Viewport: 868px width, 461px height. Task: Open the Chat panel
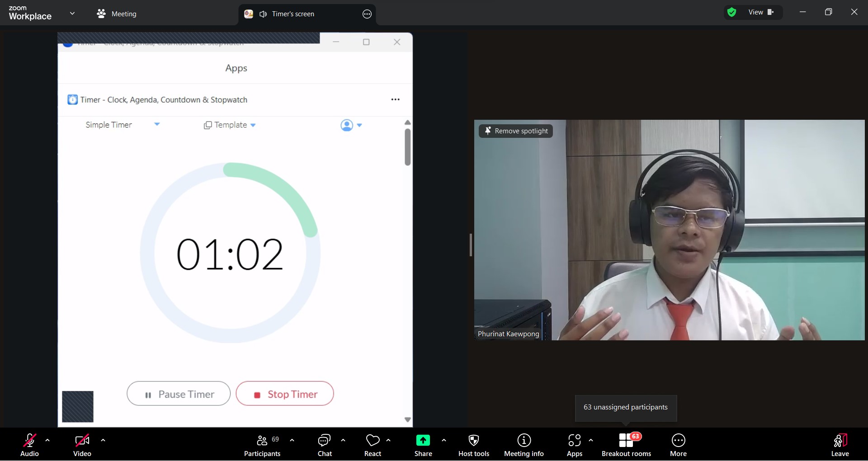point(325,445)
